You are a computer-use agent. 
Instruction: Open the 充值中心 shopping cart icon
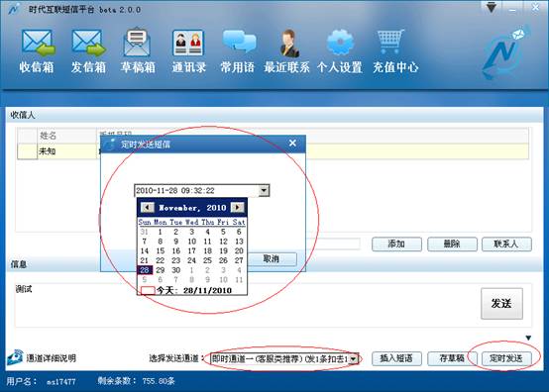coord(390,42)
